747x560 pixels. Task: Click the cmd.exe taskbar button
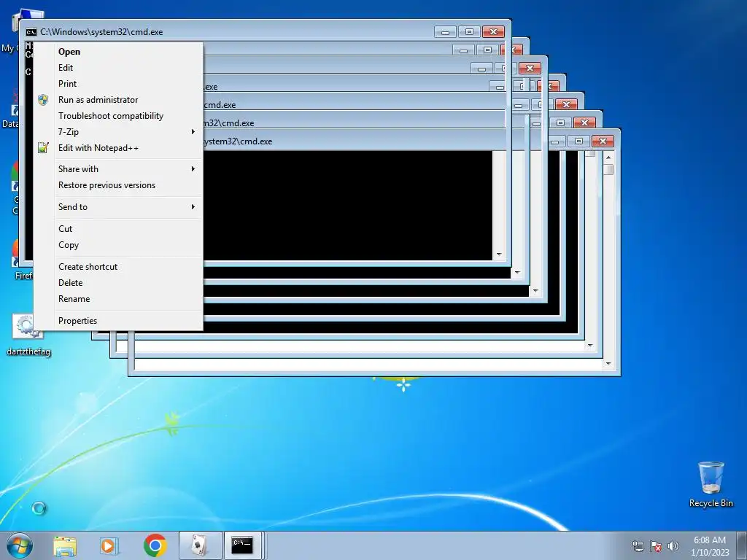coord(243,545)
